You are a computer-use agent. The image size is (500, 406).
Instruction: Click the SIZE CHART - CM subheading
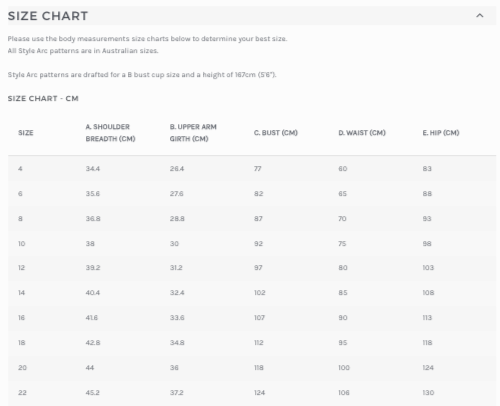43,99
